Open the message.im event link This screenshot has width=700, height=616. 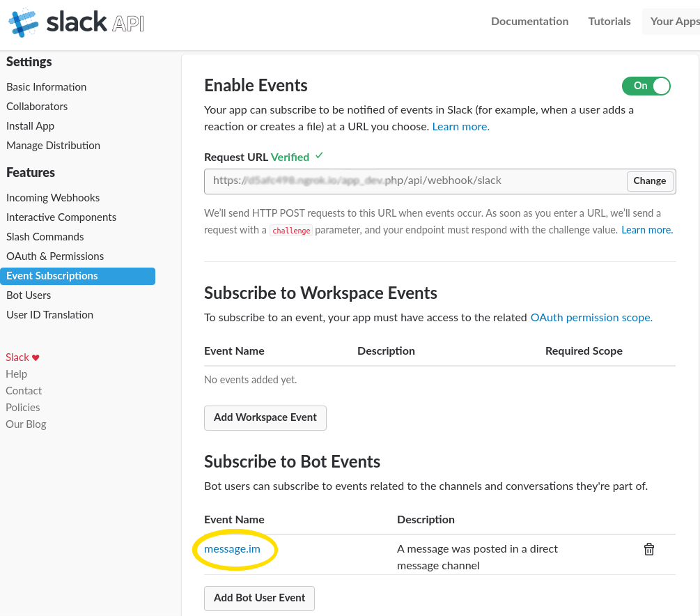pyautogui.click(x=232, y=549)
